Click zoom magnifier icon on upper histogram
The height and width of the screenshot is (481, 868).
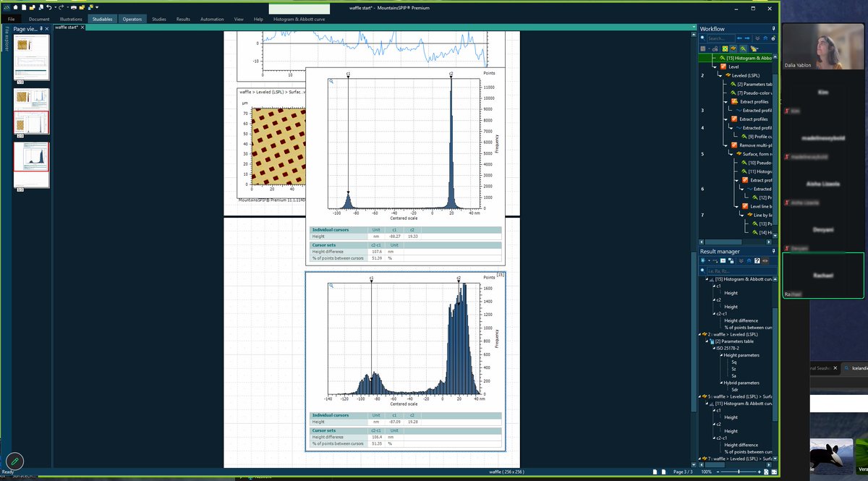(331, 82)
